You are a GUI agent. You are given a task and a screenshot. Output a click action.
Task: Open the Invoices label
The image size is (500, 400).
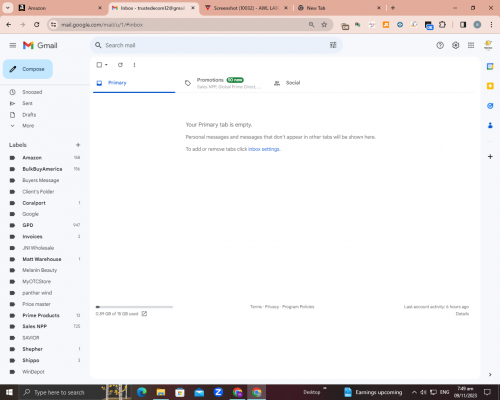pyautogui.click(x=32, y=237)
